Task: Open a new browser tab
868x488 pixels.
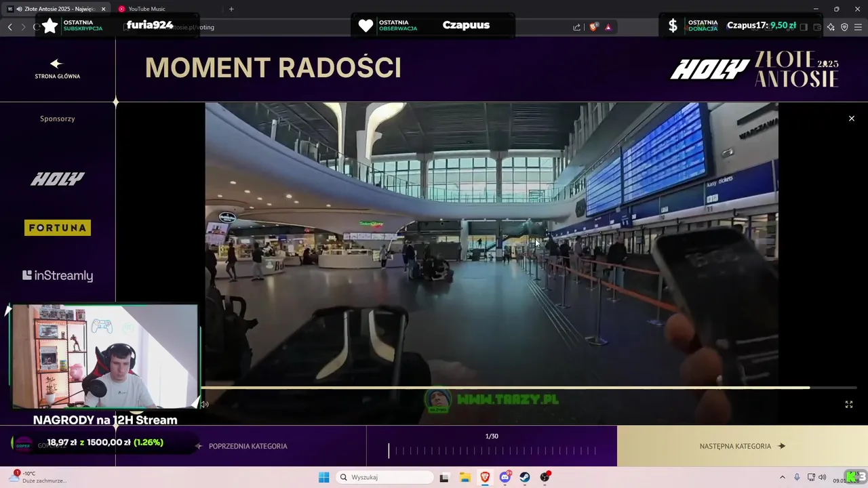Action: [x=231, y=9]
